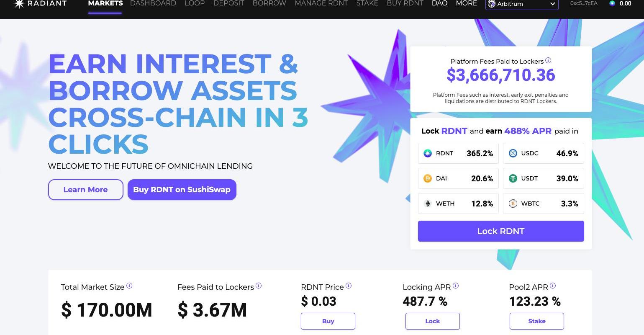Open the DASHBOARD tab

click(153, 3)
